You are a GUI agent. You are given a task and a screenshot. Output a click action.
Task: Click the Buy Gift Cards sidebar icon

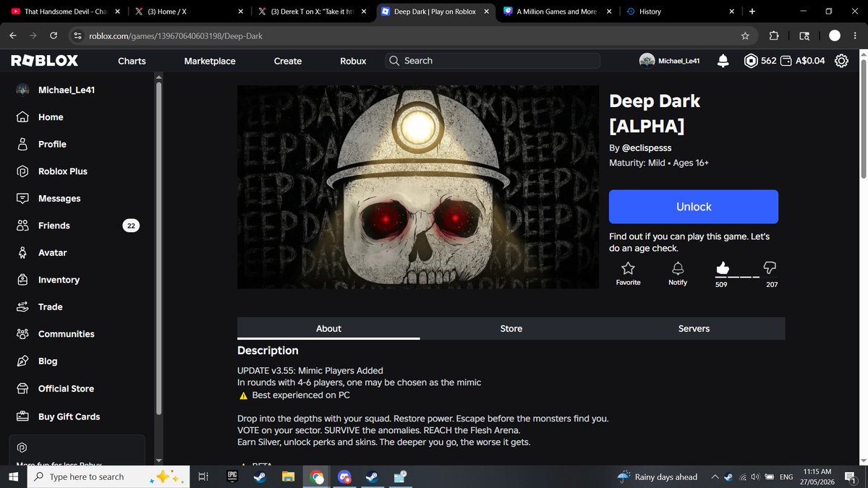tap(23, 416)
